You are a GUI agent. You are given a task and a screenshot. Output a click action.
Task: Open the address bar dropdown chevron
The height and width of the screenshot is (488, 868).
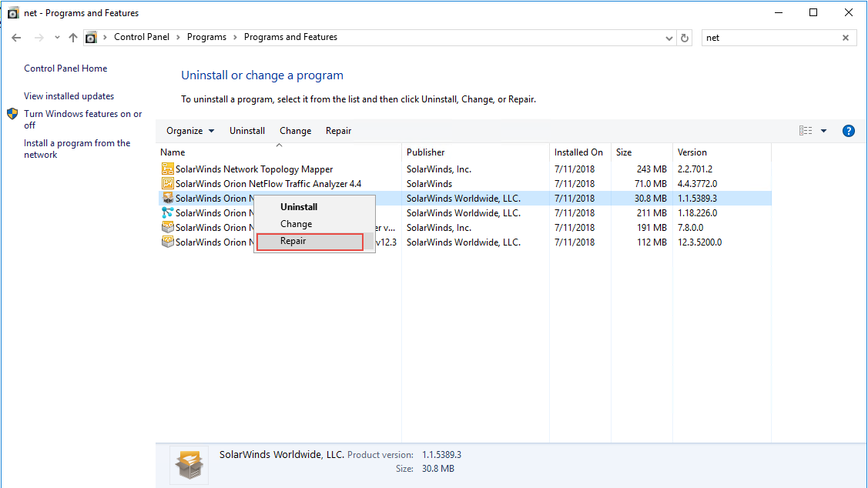point(669,37)
